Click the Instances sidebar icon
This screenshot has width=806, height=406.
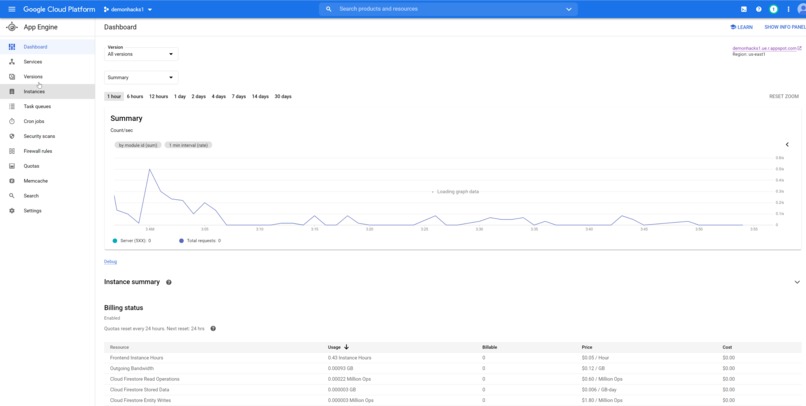[12, 91]
